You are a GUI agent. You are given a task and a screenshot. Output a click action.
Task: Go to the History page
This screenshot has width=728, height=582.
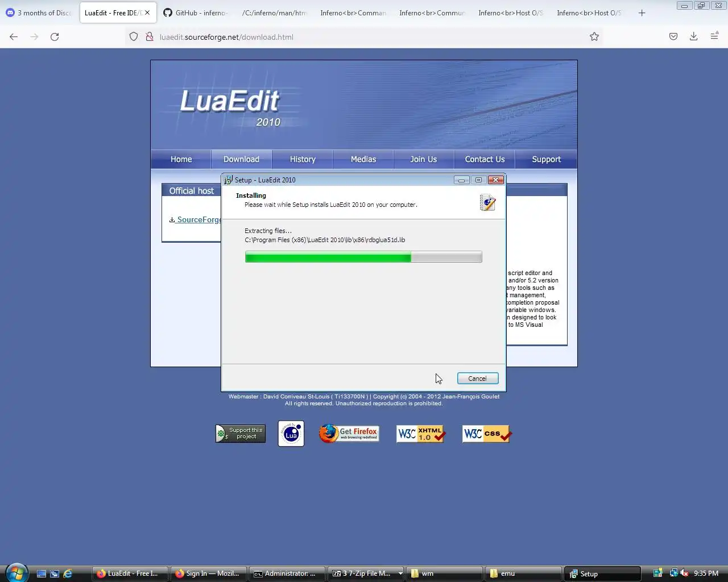[x=303, y=159]
